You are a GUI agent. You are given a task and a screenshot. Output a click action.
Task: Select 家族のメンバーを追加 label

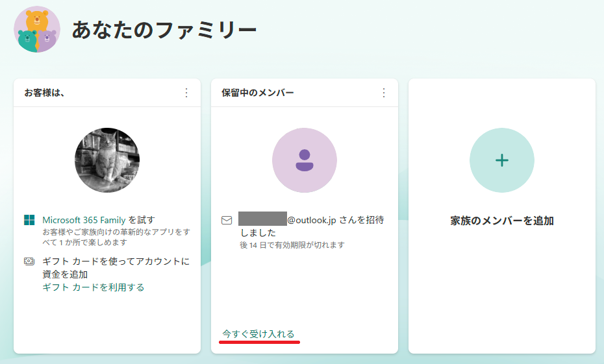[502, 221]
